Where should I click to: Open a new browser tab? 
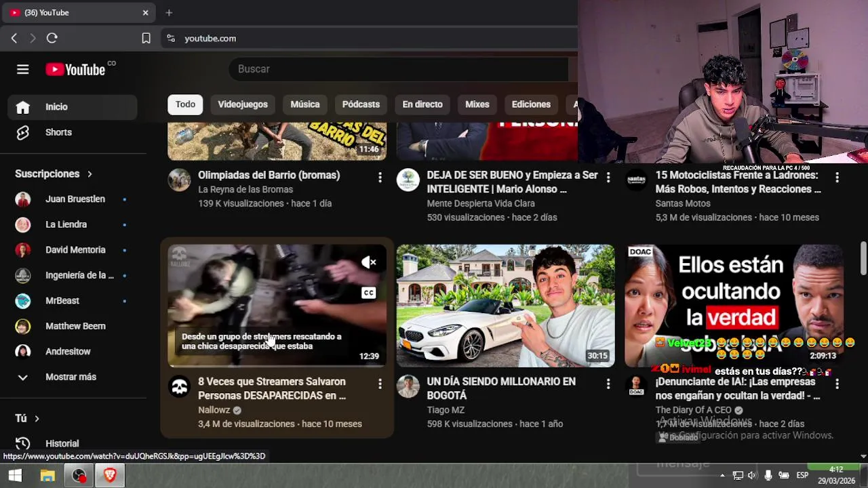point(169,12)
